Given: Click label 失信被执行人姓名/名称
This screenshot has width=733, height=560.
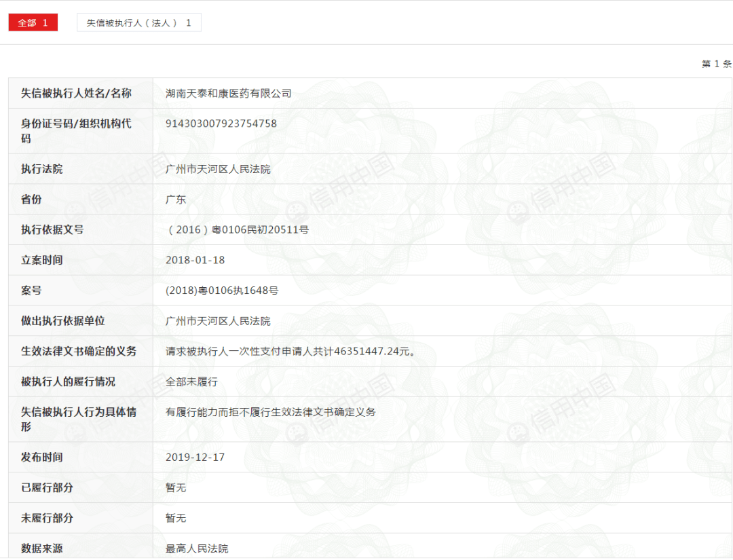Looking at the screenshot, I should 76,93.
